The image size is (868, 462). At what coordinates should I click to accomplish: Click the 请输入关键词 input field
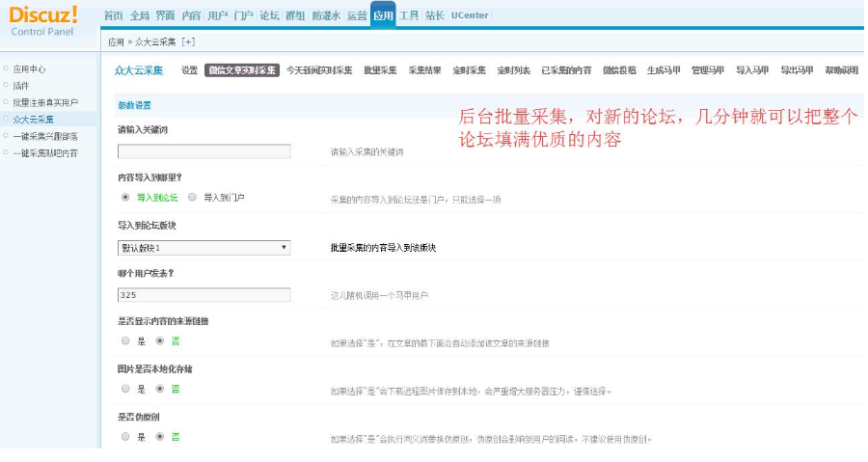click(x=203, y=151)
